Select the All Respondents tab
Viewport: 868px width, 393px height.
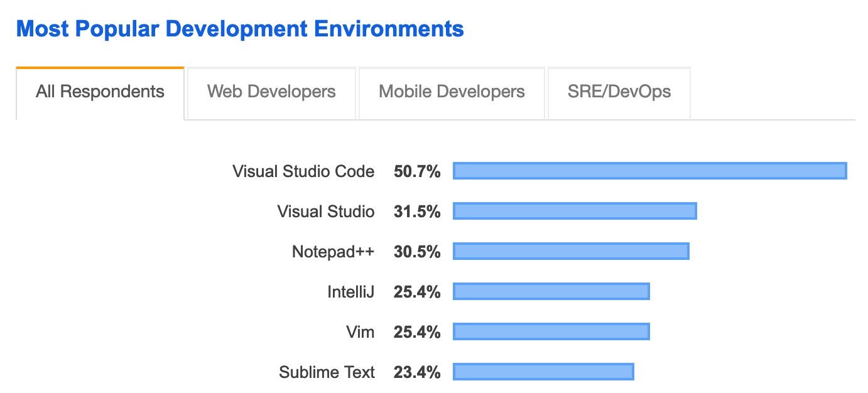(100, 92)
